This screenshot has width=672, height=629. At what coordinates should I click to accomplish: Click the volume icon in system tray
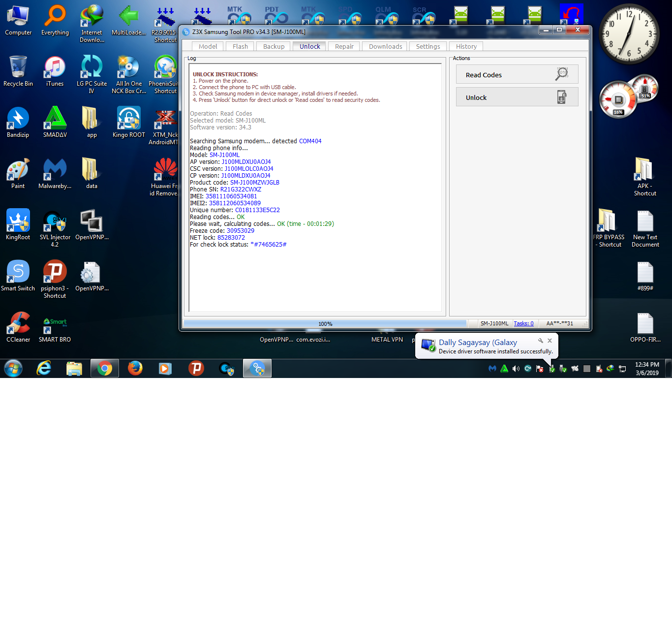tap(516, 369)
